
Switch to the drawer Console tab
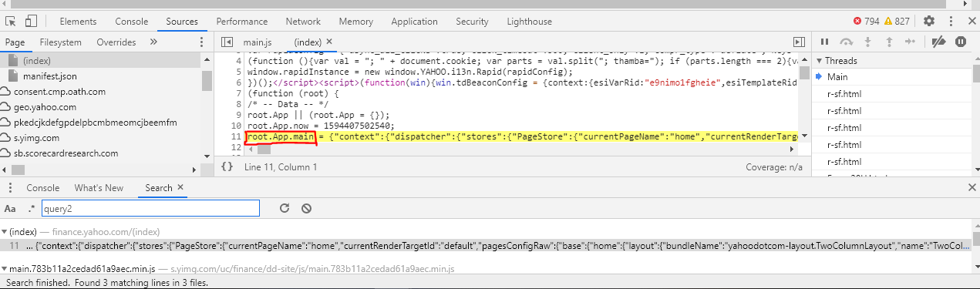tap(43, 187)
